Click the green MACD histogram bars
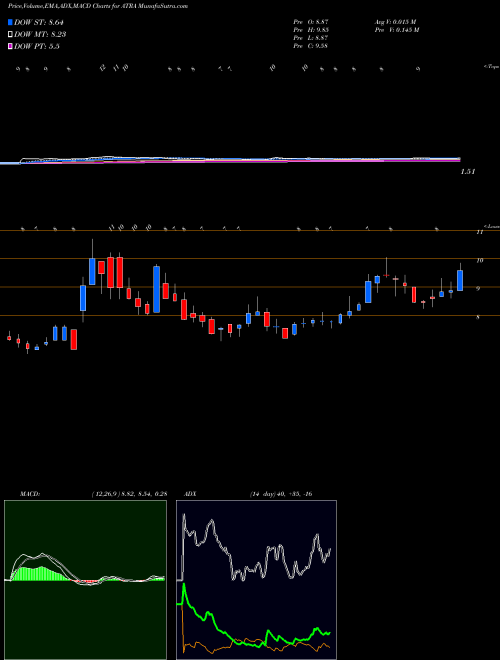 point(40,574)
